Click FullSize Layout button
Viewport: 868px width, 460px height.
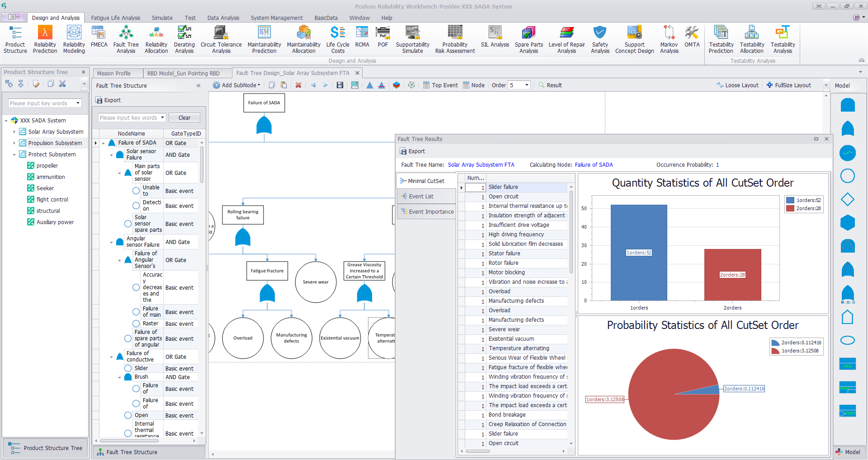(789, 85)
